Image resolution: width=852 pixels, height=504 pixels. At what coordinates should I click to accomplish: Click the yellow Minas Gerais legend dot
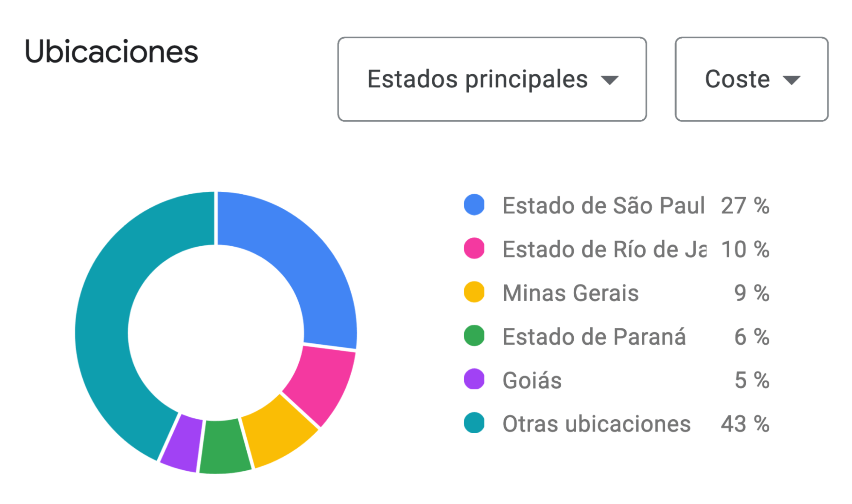(474, 293)
